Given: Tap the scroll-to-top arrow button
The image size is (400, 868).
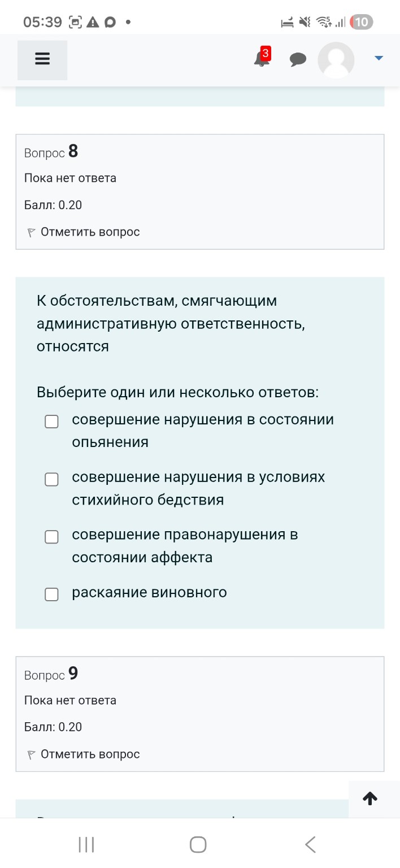Looking at the screenshot, I should click(x=370, y=798).
